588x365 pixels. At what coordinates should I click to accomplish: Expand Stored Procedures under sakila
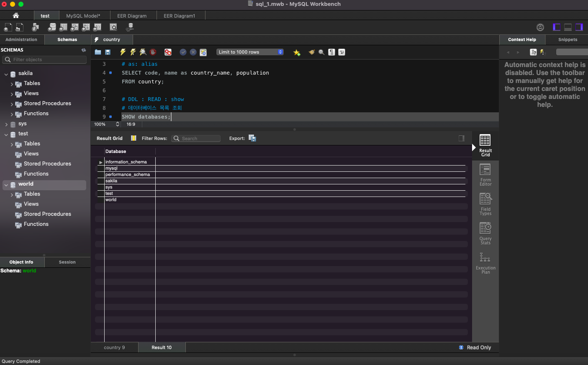(x=12, y=104)
